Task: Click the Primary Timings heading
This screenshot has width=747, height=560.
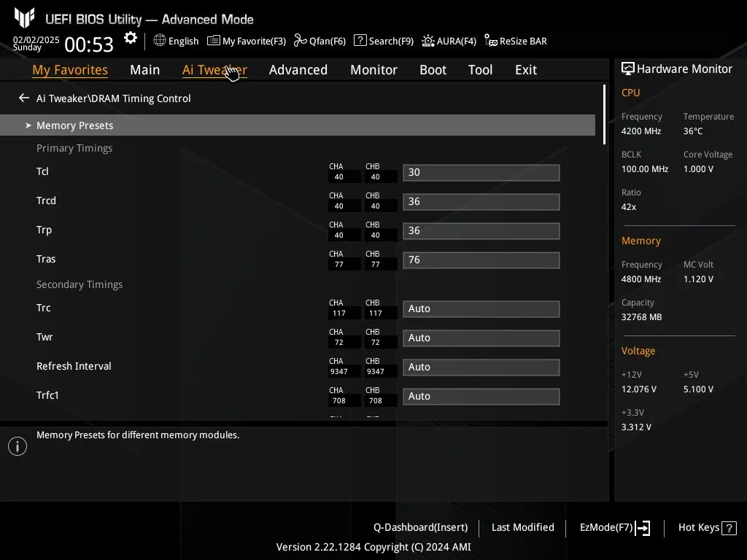Action: [74, 148]
